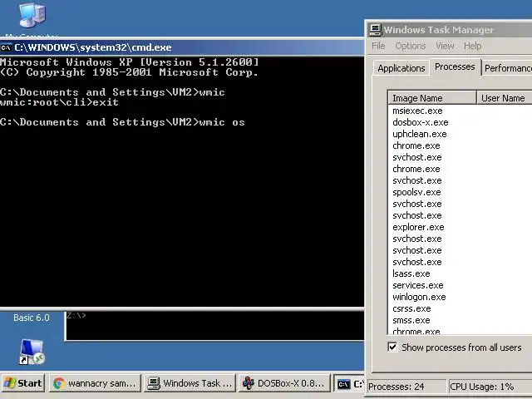The width and height of the screenshot is (532, 399).
Task: Select the winlogon.exe process
Action: click(419, 297)
